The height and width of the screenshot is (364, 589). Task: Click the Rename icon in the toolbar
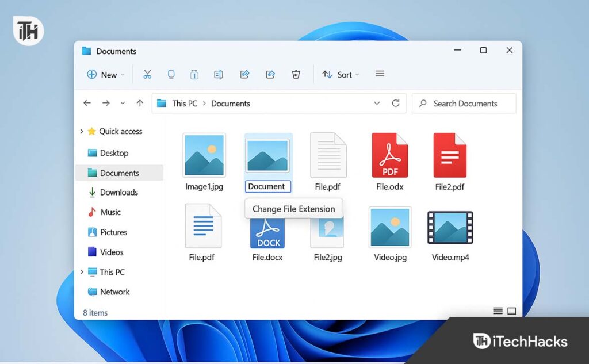(219, 74)
